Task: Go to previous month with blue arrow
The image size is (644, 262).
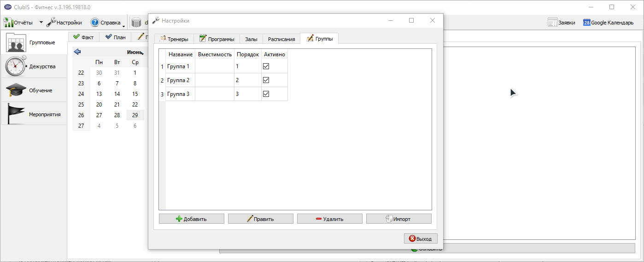Action: coord(77,52)
